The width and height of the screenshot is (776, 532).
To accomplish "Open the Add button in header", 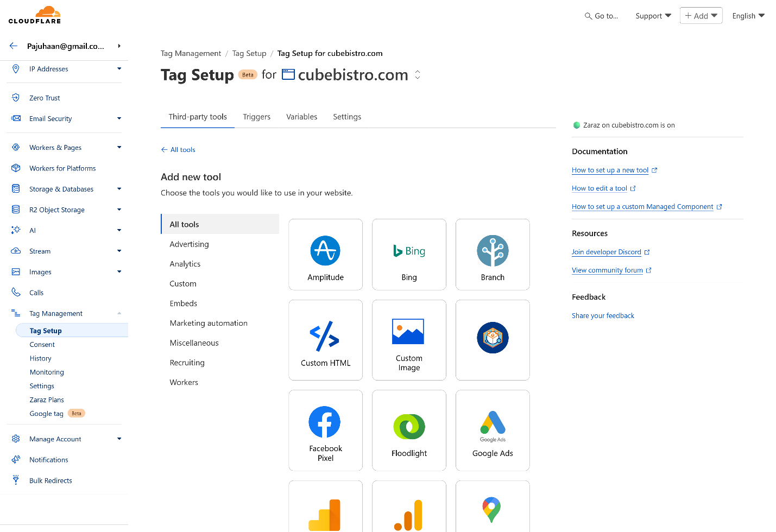I will 701,16.
